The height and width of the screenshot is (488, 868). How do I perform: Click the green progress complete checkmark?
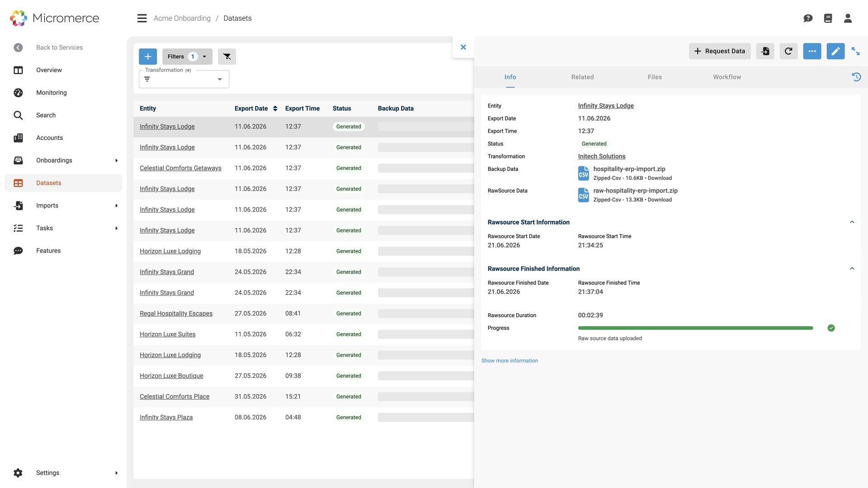[x=831, y=328]
